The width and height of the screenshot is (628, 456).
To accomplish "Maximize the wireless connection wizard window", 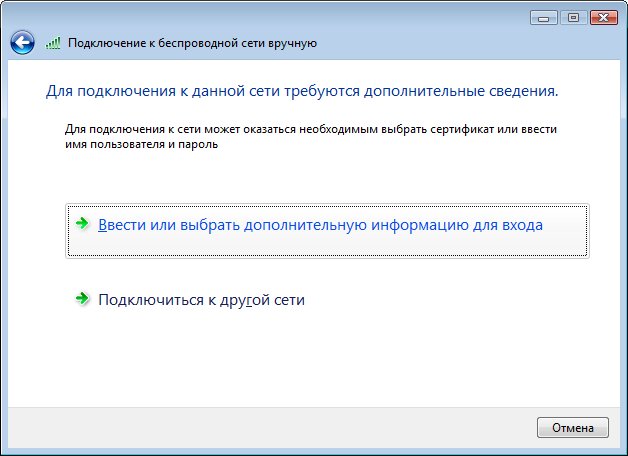I will [573, 17].
